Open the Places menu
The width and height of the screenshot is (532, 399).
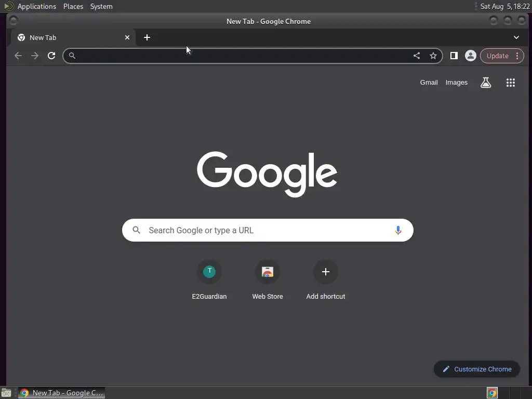[x=73, y=6]
